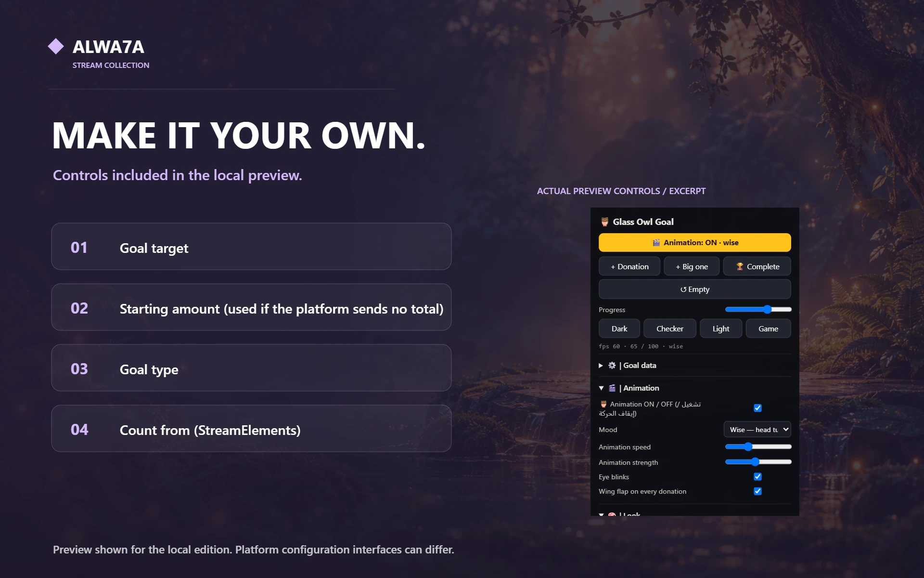Uncheck the Eye blinks checkbox
Viewport: 924px width, 578px height.
coord(757,476)
